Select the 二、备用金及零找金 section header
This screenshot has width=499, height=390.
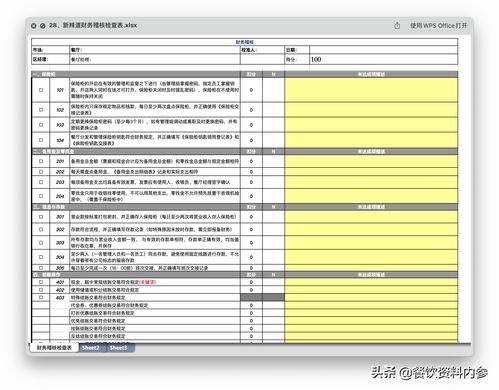pyautogui.click(x=136, y=151)
